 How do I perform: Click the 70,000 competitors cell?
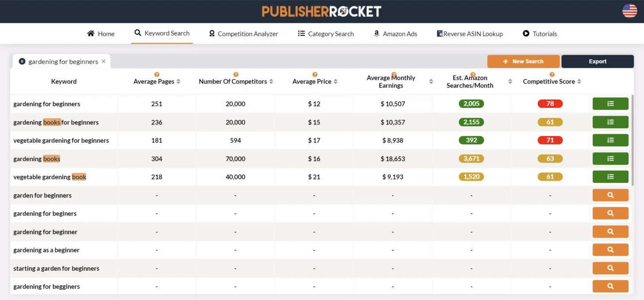pyautogui.click(x=235, y=159)
